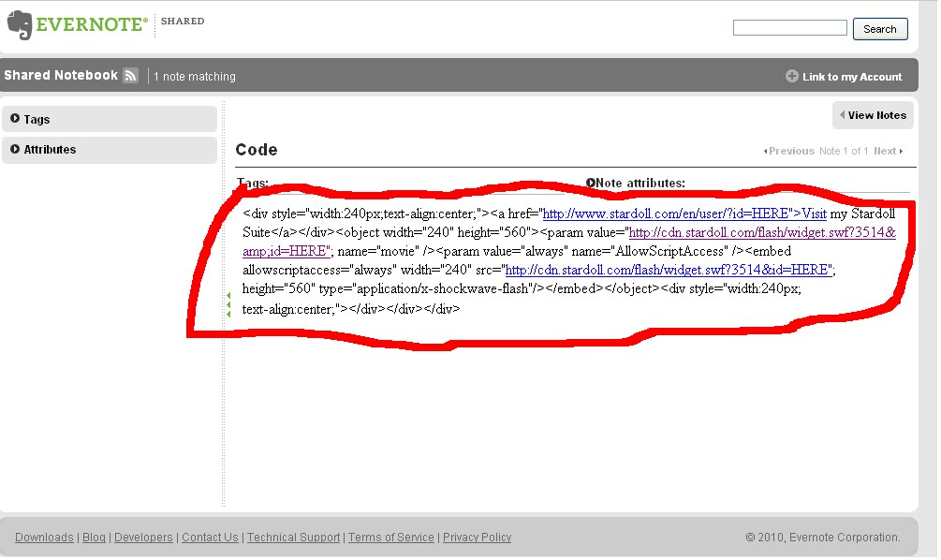Screen dimensions: 941x560
Task: Click Link to my Account
Action: point(851,77)
